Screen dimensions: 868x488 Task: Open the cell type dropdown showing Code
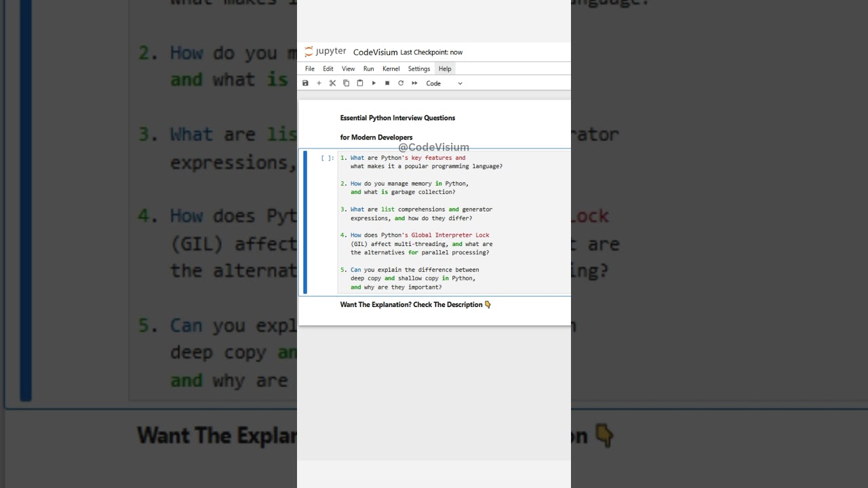point(444,83)
